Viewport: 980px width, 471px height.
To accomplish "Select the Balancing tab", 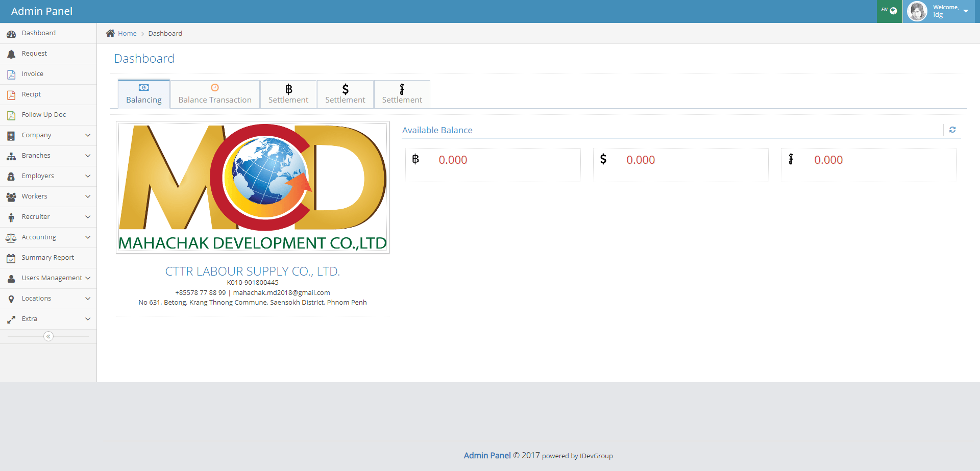I will pos(144,94).
